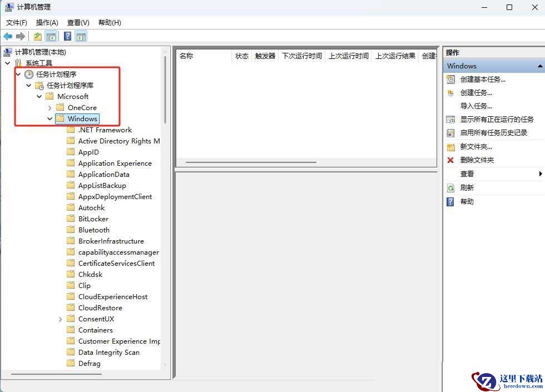Viewport: 545px width, 392px height.
Task: Click the 下次运行时间 column header
Action: point(301,56)
